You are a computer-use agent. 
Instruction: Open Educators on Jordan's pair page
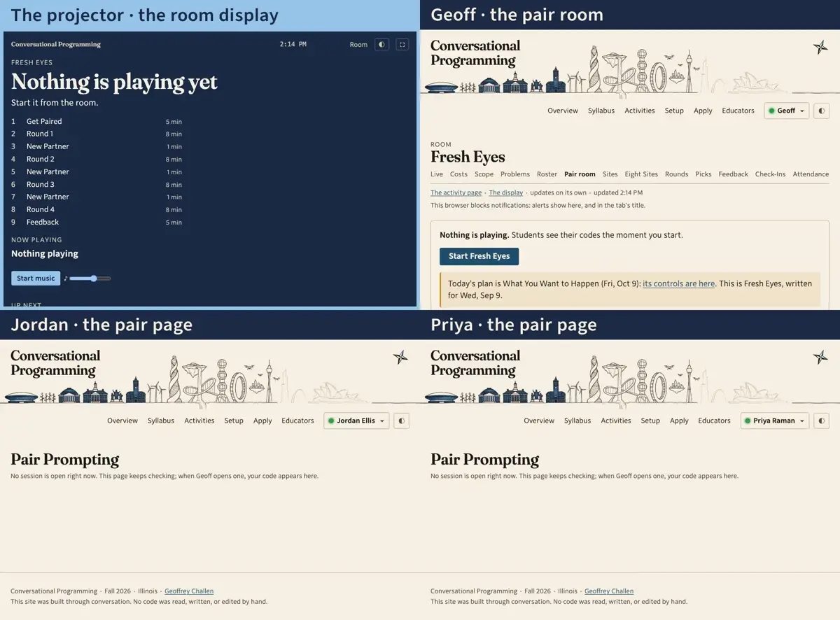297,421
